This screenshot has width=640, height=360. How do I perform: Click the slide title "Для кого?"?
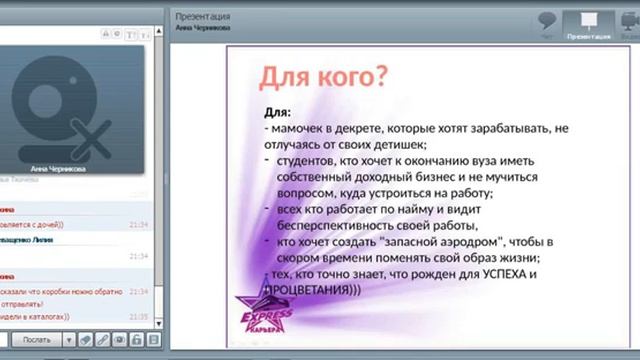click(x=323, y=76)
